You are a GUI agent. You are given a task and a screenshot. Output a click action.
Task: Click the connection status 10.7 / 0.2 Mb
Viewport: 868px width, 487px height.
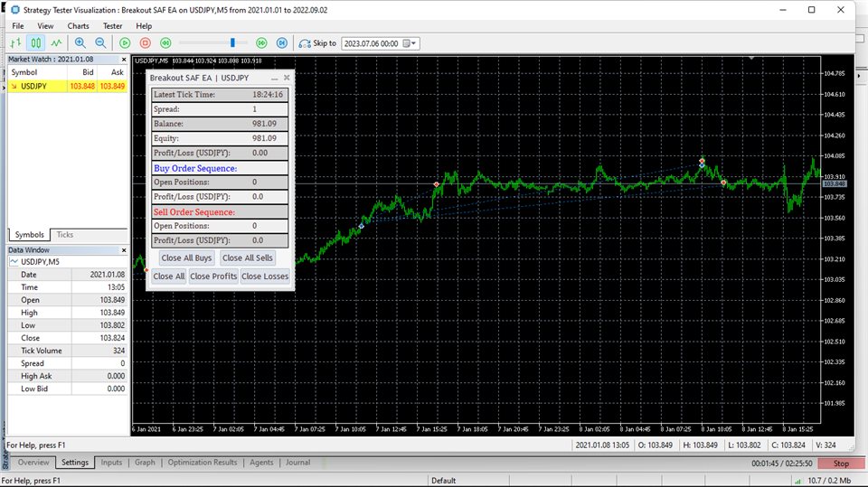click(x=829, y=481)
